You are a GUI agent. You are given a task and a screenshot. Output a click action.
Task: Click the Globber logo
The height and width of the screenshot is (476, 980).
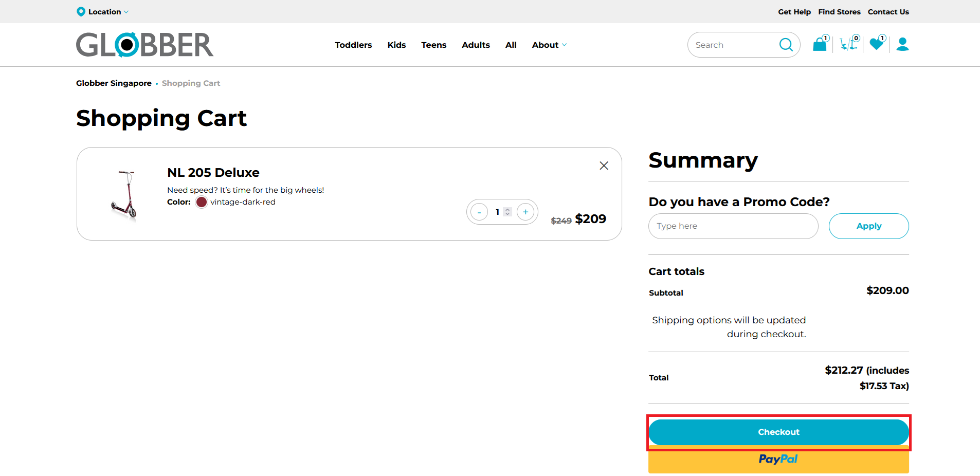click(144, 45)
